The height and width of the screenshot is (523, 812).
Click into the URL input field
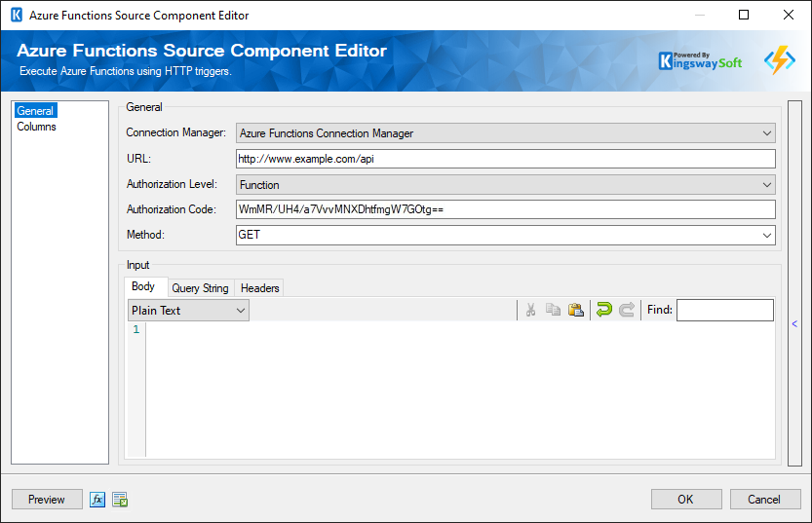coord(505,159)
